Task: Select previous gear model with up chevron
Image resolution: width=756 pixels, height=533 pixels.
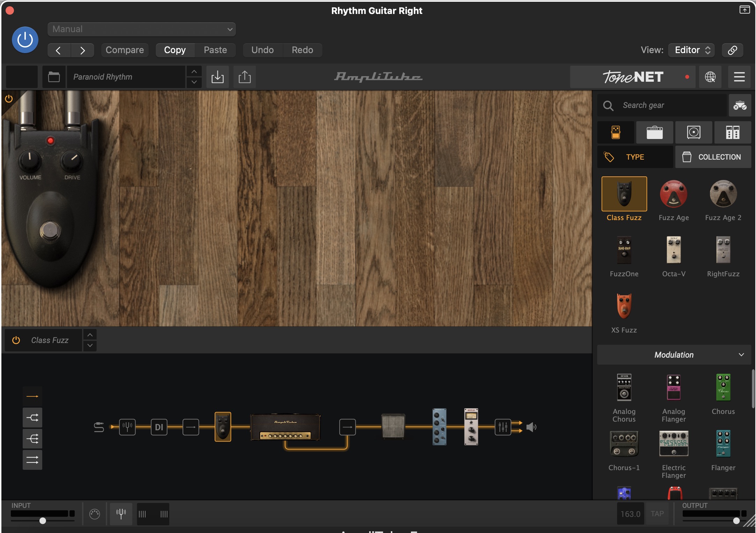Action: point(90,335)
